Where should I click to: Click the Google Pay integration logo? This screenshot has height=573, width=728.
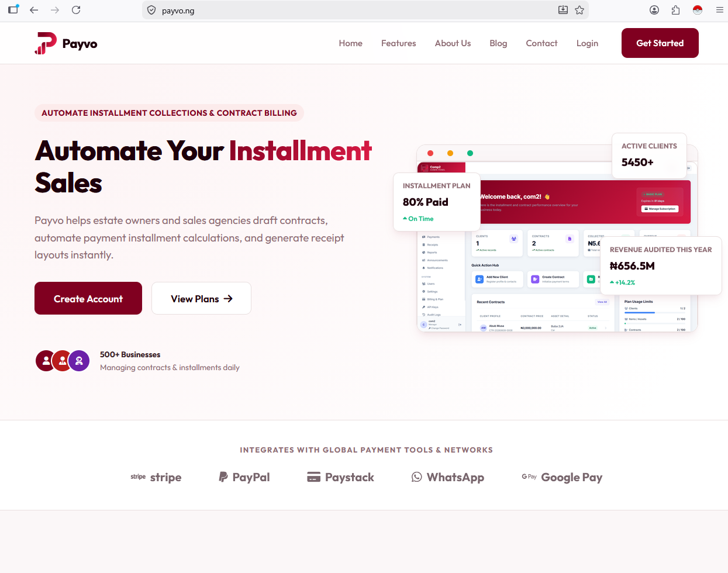[x=562, y=477]
